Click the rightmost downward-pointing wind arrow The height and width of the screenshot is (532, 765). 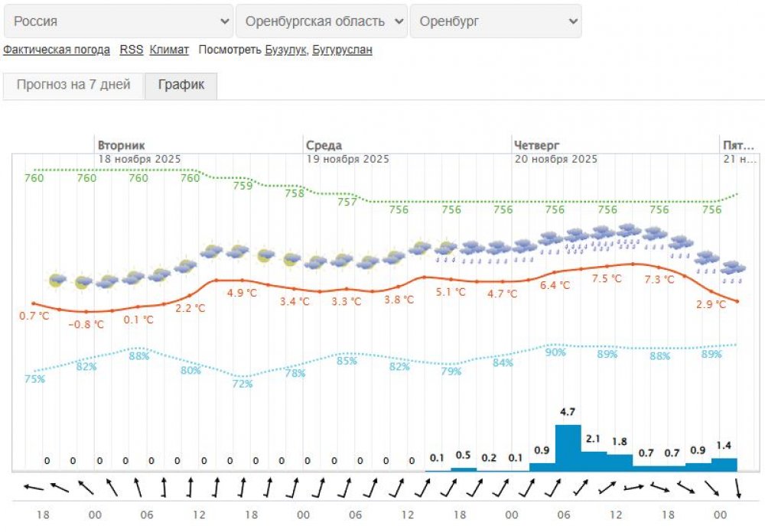click(x=737, y=487)
